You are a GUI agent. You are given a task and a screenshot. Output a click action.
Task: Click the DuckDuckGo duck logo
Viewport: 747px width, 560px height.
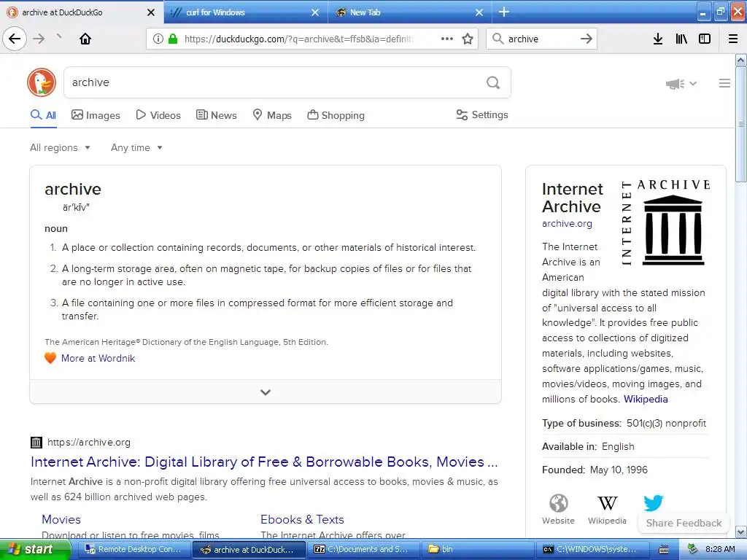click(42, 82)
